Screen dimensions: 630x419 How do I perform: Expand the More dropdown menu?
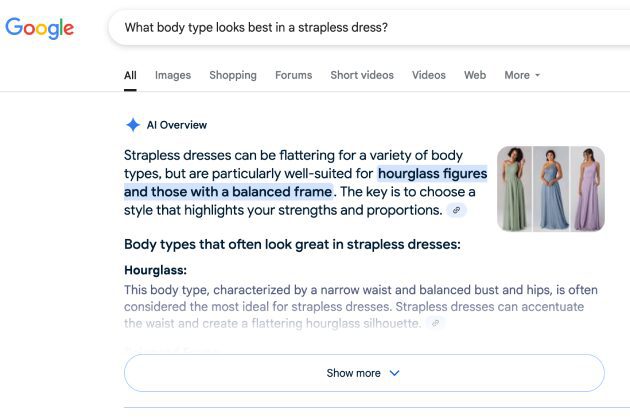[522, 75]
